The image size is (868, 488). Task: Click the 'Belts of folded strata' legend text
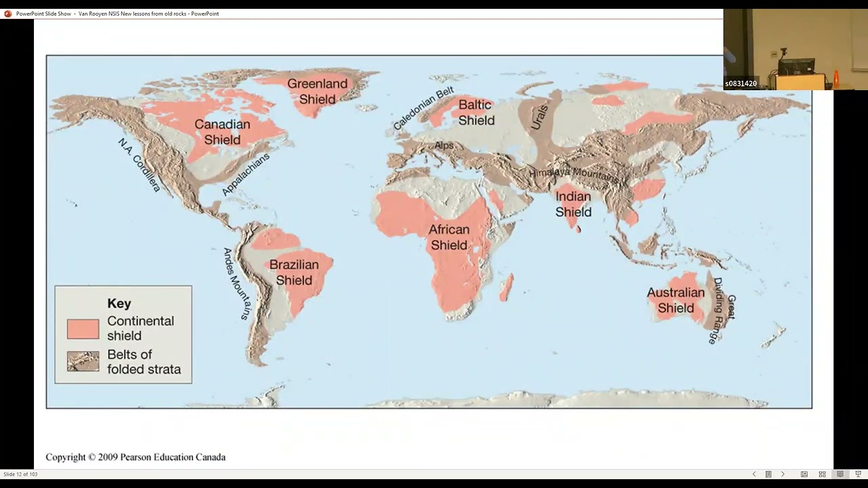pyautogui.click(x=144, y=362)
